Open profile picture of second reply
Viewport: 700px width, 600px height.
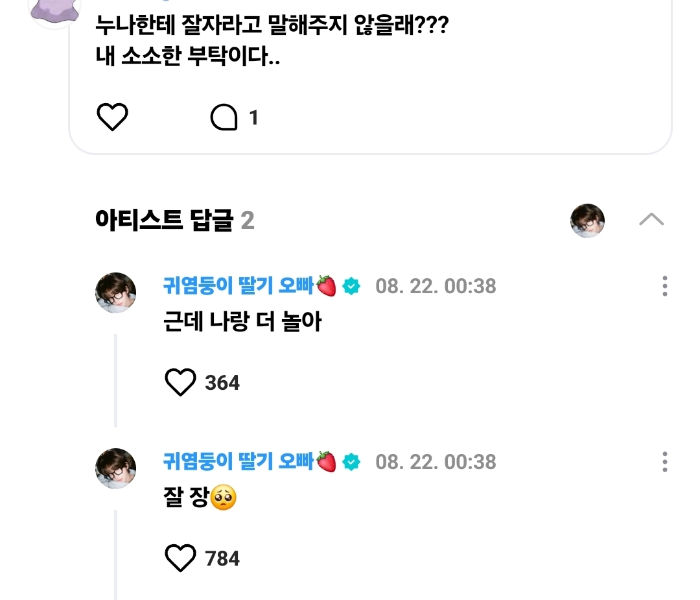coord(116,468)
